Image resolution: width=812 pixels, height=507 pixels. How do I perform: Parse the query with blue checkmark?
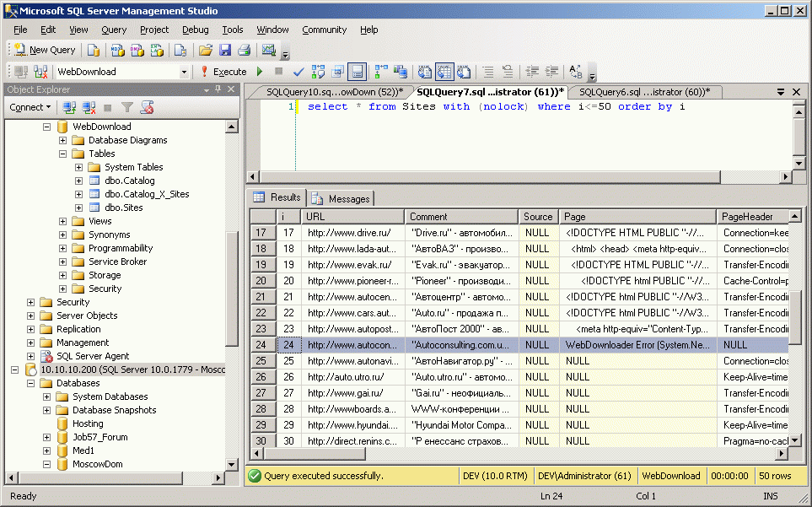click(x=298, y=72)
